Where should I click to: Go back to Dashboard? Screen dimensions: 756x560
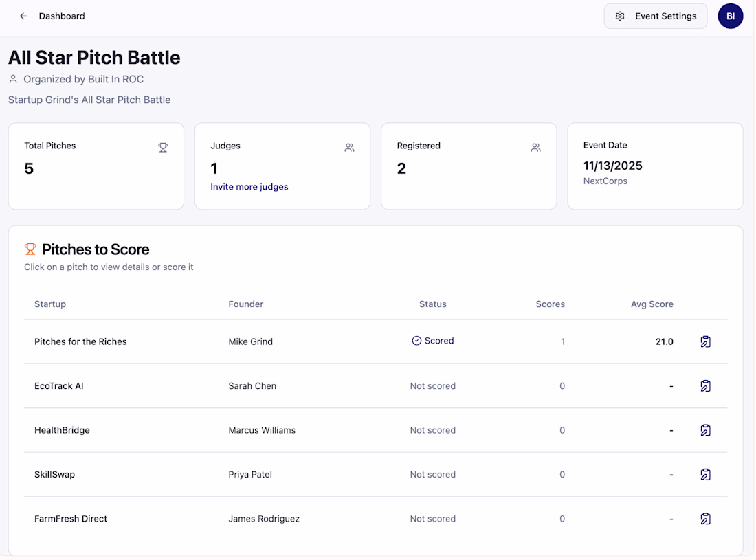(62, 16)
